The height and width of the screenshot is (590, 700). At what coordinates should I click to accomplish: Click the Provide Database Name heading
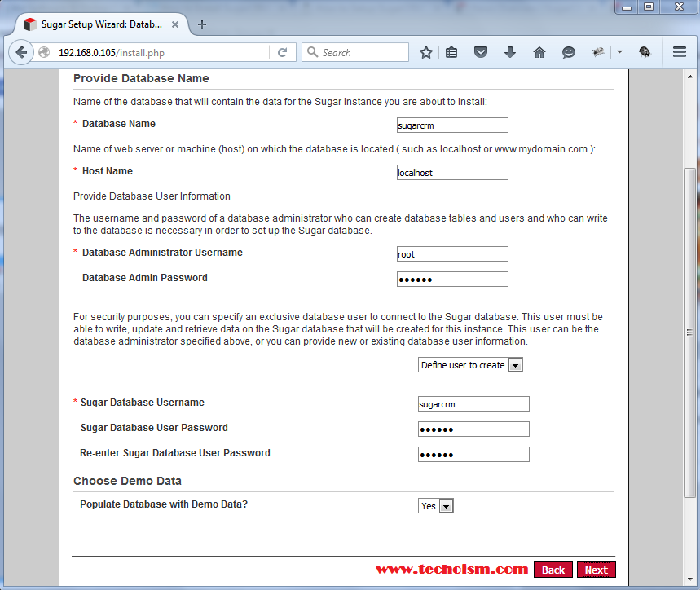(x=141, y=78)
